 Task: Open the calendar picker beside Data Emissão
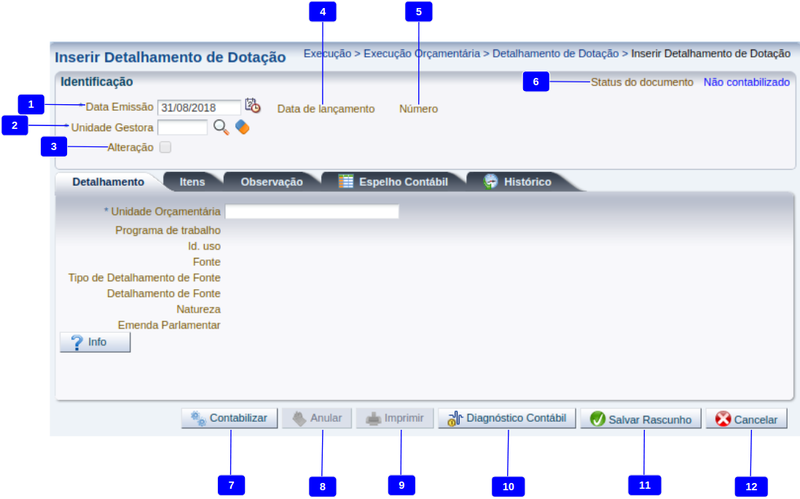[252, 107]
